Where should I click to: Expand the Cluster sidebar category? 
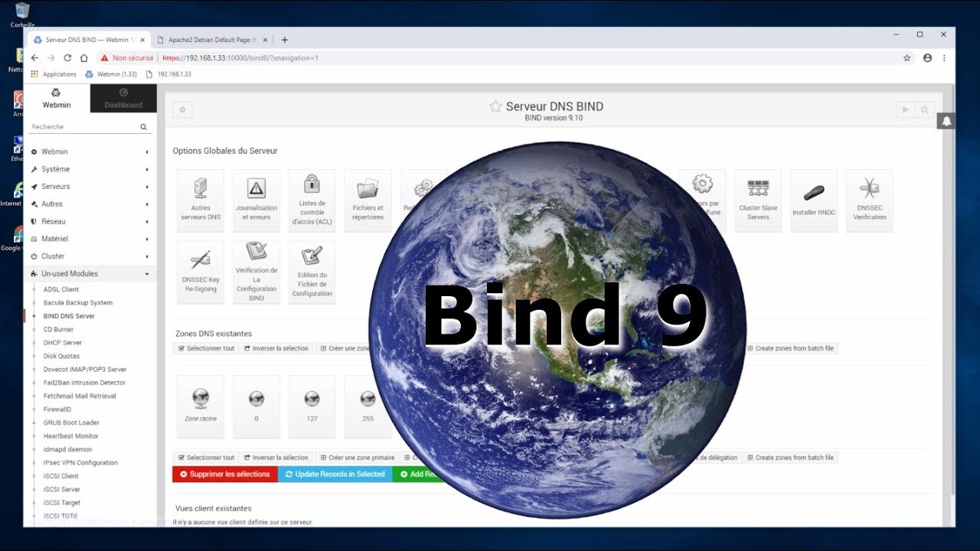(x=90, y=256)
